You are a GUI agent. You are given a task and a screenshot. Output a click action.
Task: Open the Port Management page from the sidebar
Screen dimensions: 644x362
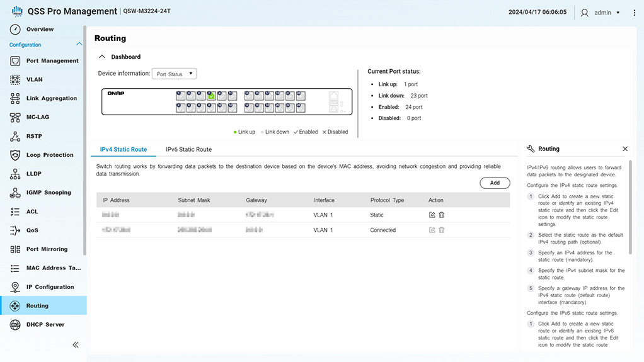tap(52, 61)
